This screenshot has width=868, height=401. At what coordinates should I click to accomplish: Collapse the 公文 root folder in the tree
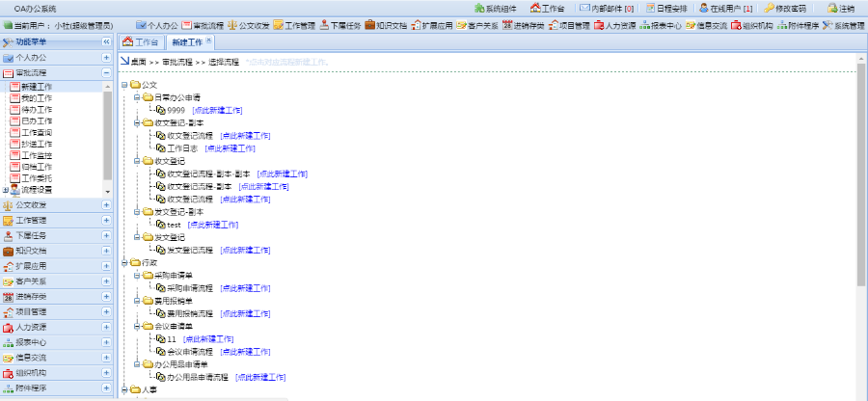pos(124,85)
